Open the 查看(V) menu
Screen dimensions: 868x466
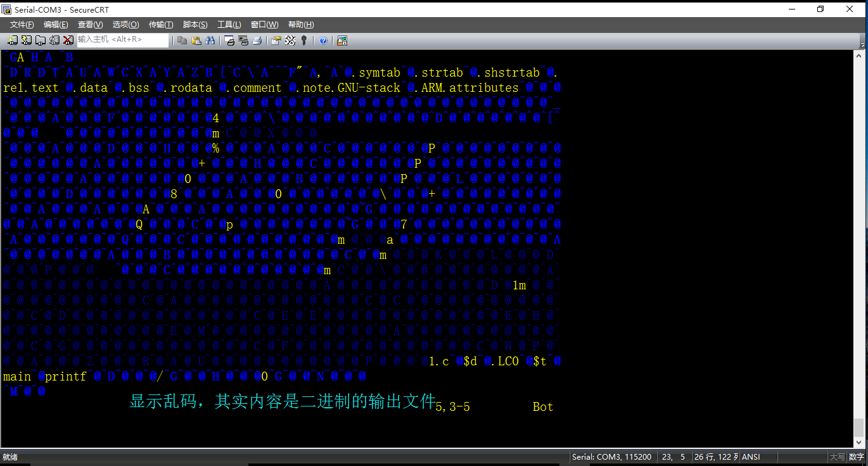(x=90, y=25)
